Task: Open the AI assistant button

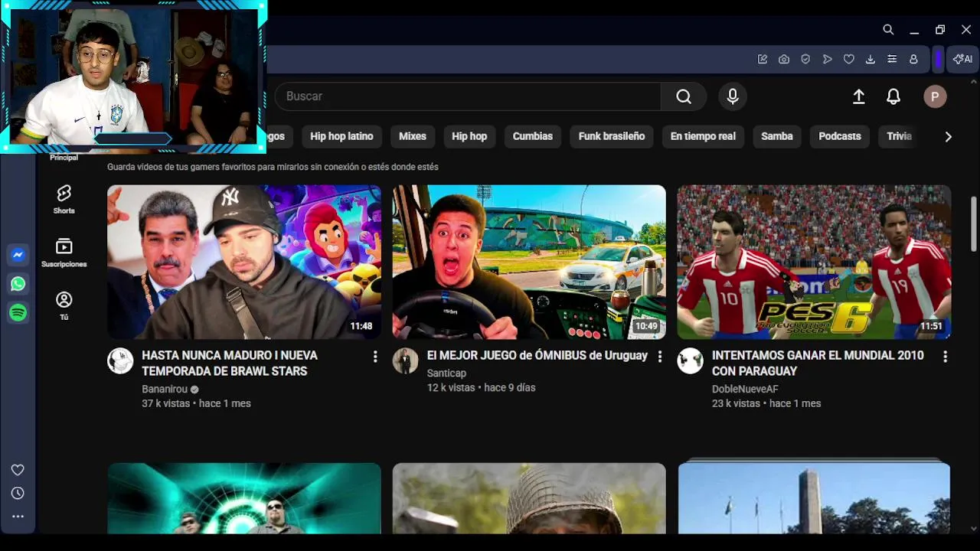Action: point(962,59)
